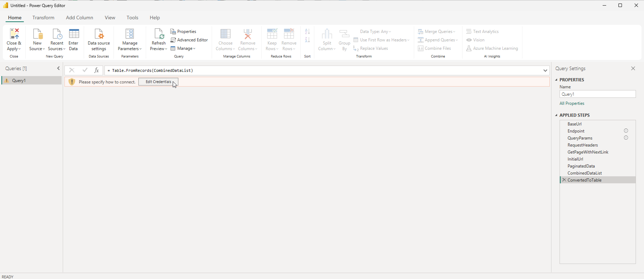644x279 pixels.
Task: Click the Group By icon
Action: [x=344, y=34]
